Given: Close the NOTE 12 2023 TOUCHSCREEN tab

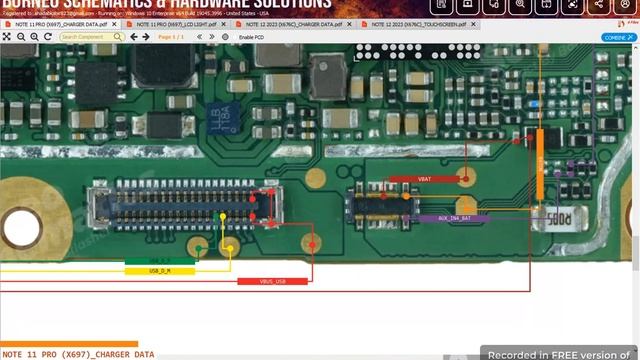Looking at the screenshot, I should 473,24.
